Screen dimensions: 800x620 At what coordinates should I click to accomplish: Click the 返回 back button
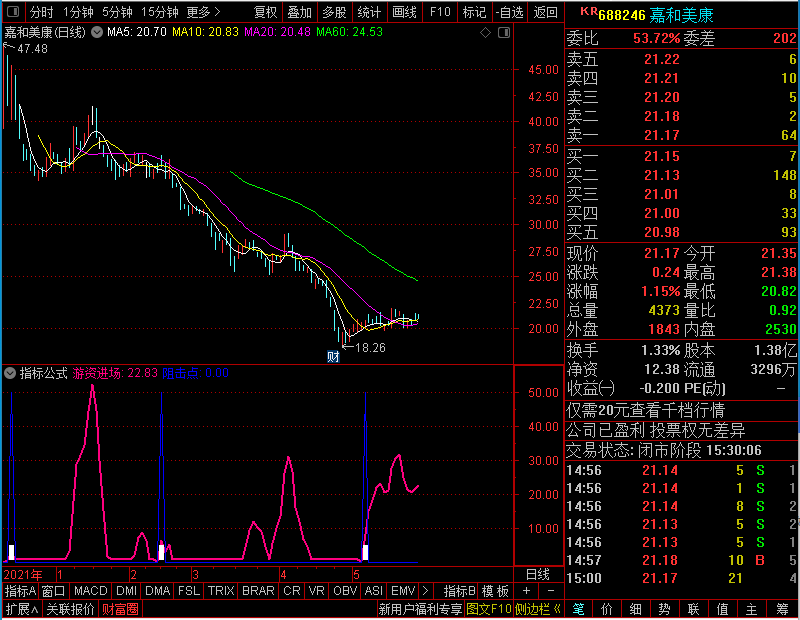point(545,12)
